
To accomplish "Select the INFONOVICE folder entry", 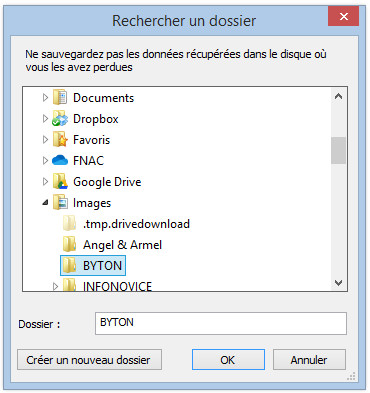I will click(107, 286).
